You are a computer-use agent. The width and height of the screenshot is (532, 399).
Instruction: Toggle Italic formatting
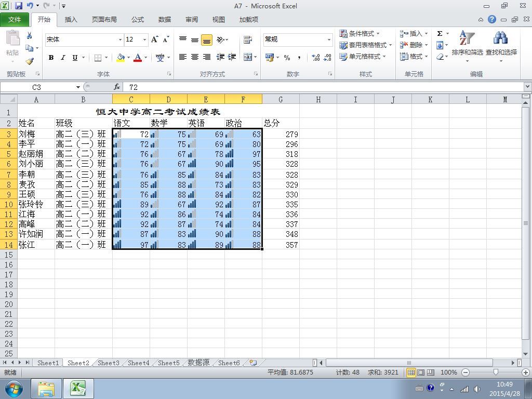pyautogui.click(x=63, y=57)
